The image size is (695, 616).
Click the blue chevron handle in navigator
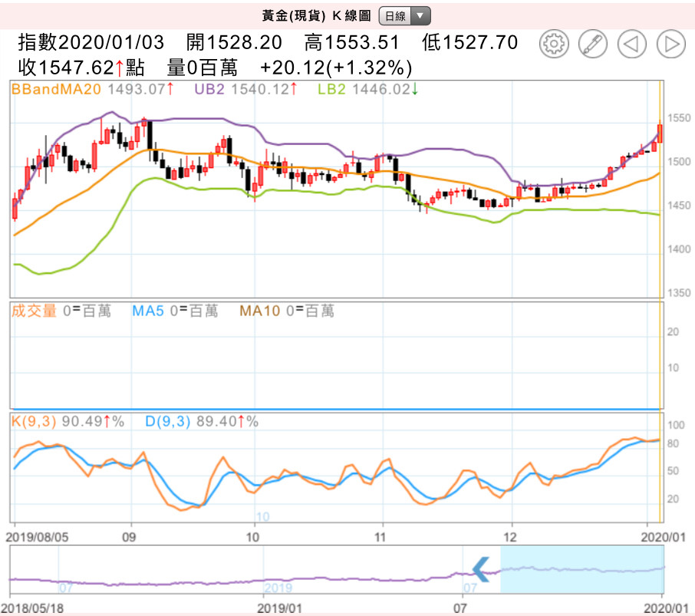click(x=481, y=568)
